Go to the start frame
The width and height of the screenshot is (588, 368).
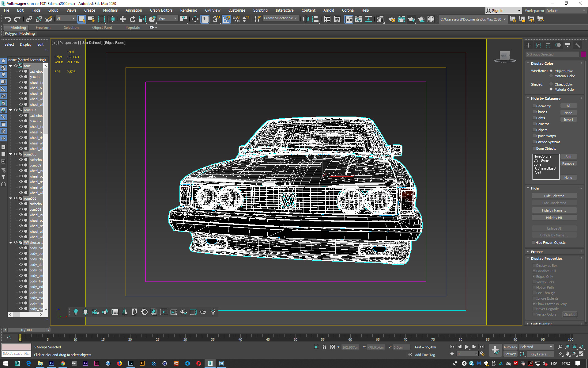(452, 347)
